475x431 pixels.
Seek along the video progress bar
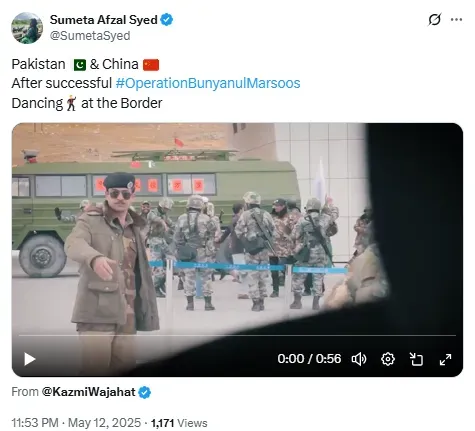point(237,335)
